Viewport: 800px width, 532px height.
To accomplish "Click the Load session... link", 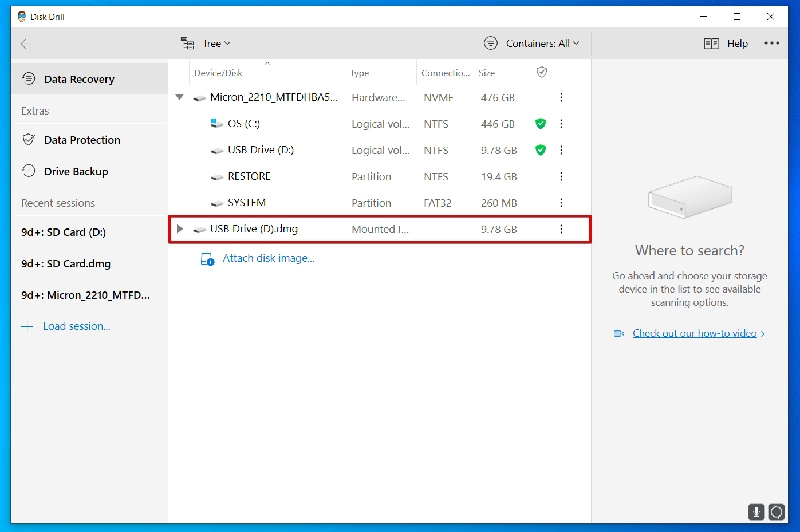I will click(x=77, y=326).
